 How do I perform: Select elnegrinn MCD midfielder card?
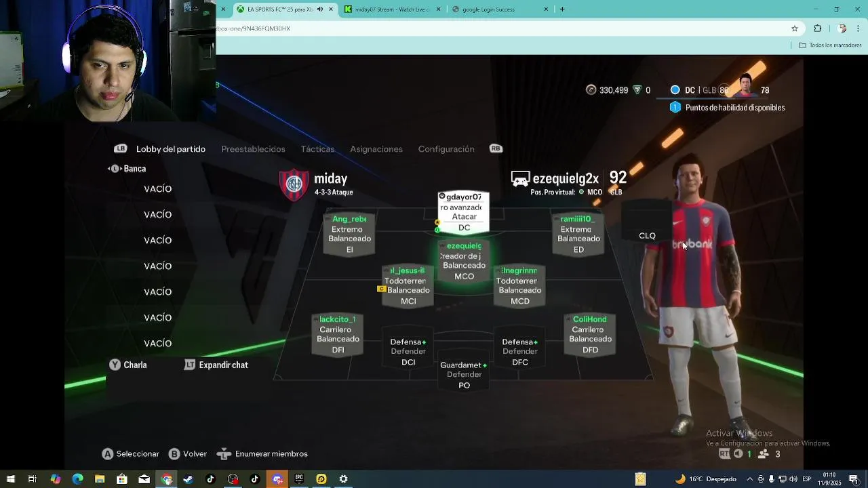(520, 285)
